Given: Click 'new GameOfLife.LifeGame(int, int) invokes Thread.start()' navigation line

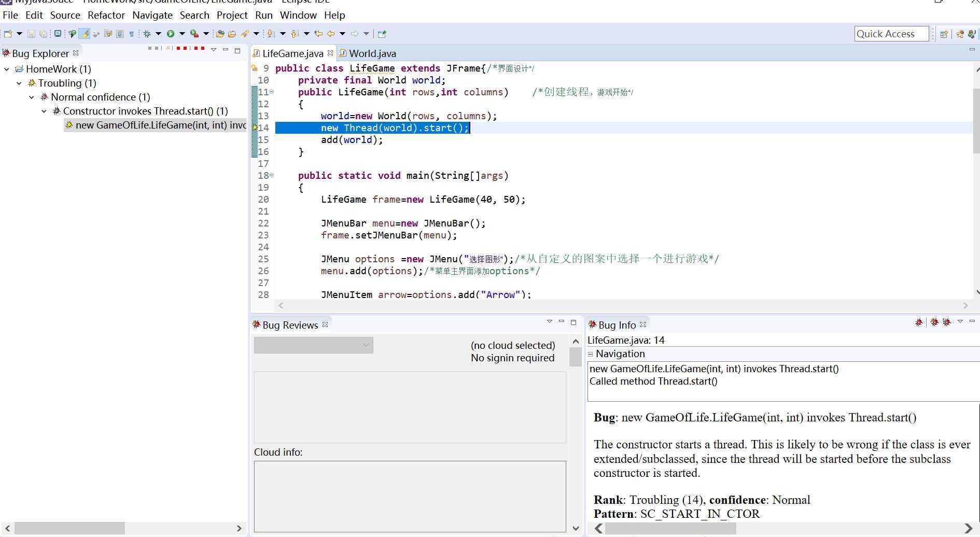Looking at the screenshot, I should 714,369.
